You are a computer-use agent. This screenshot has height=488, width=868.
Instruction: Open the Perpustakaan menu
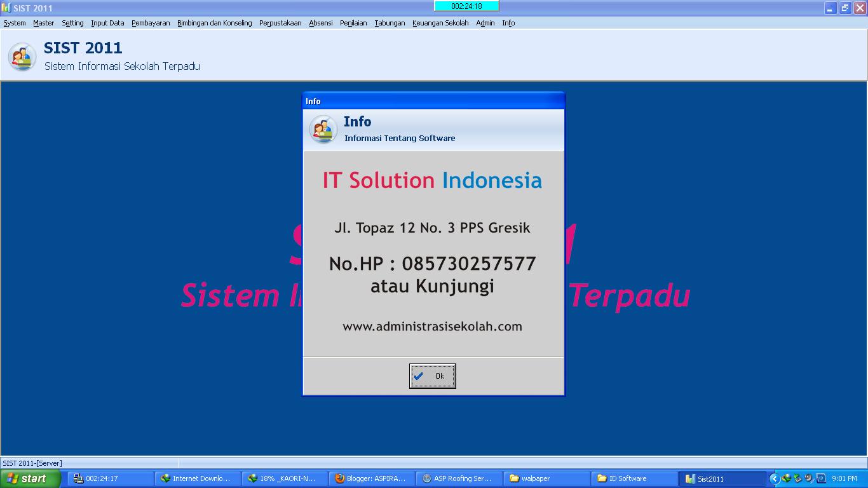click(280, 23)
